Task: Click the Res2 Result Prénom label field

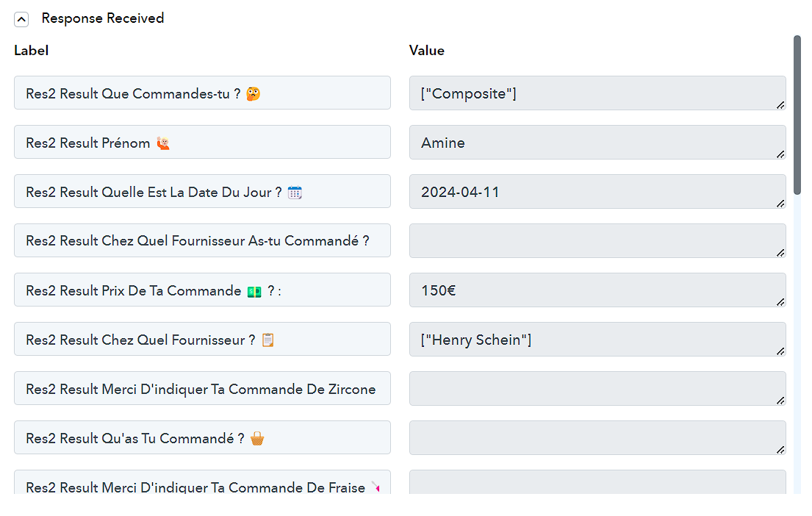Action: pos(203,142)
